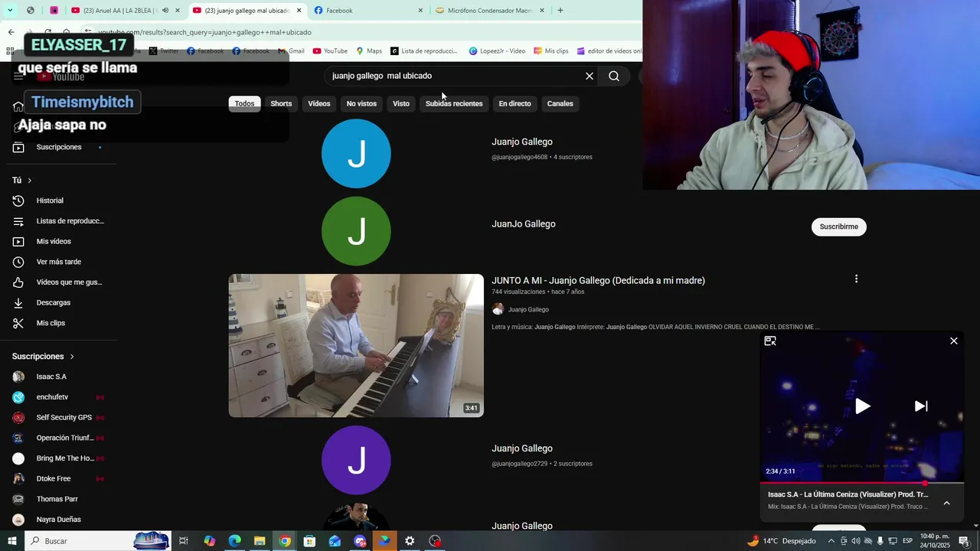Open the blue J channel avatar with 4 suscriptores
This screenshot has height=551, width=980.
(356, 153)
